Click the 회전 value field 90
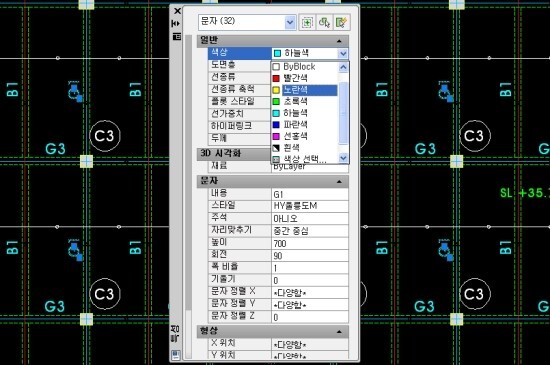The image size is (550, 365). (310, 256)
